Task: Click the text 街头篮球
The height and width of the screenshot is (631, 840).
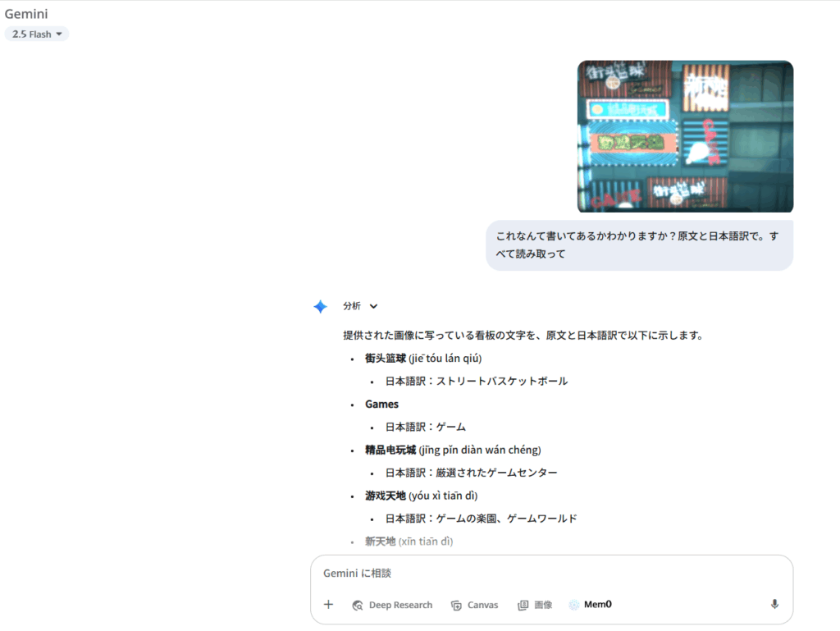Action: (x=386, y=359)
